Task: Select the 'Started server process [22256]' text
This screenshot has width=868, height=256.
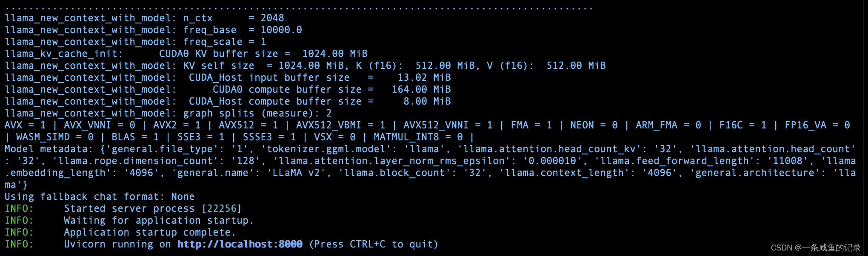Action: [153, 208]
